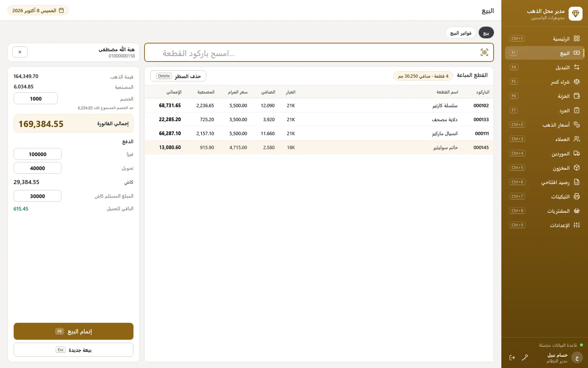Viewport: 588px width, 368px height.
Task: Click the 4 قطعة summary badge
Action: 423,76
